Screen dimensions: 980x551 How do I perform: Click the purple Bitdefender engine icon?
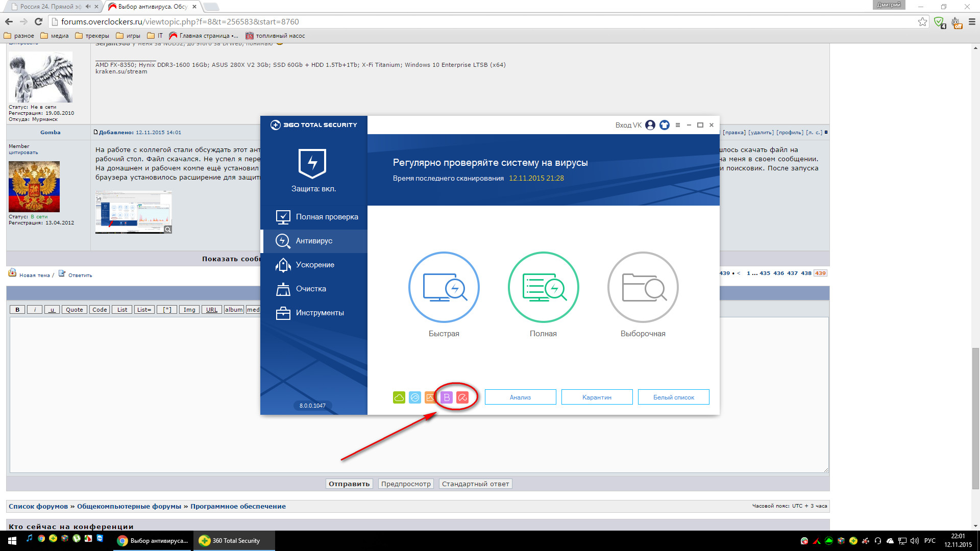click(447, 397)
